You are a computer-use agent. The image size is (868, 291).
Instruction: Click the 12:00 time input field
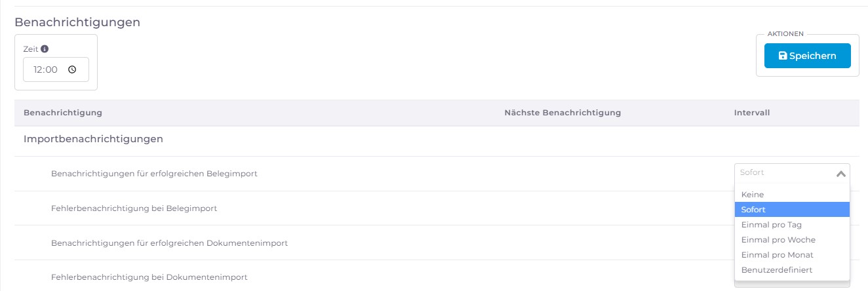[x=56, y=69]
